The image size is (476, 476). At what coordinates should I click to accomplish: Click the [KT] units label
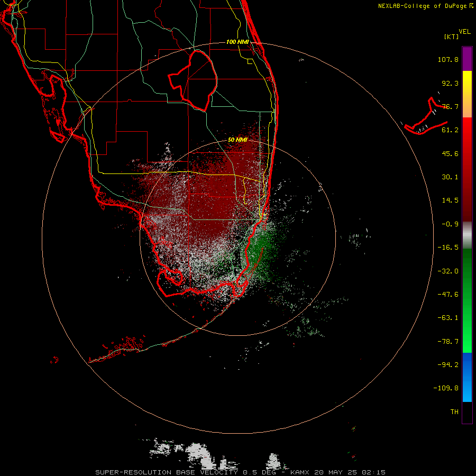[x=452, y=36]
